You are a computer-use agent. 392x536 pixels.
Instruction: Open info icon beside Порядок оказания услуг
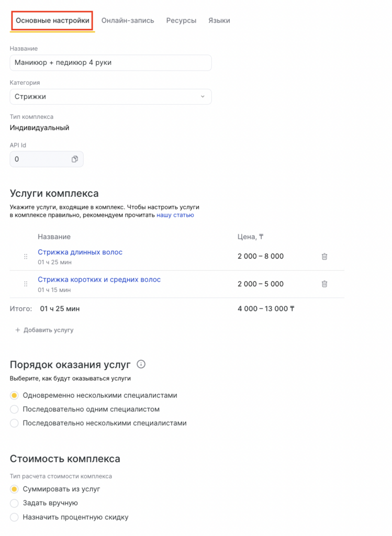pos(141,364)
